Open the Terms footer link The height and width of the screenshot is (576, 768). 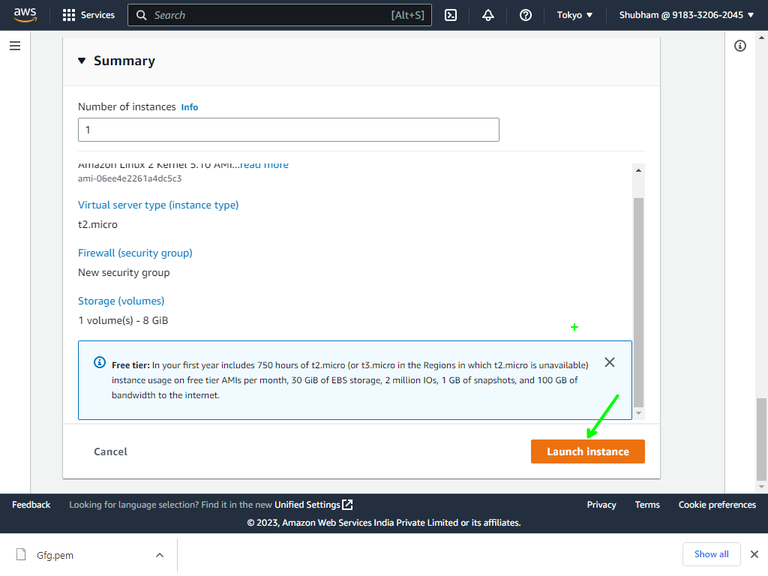[648, 505]
